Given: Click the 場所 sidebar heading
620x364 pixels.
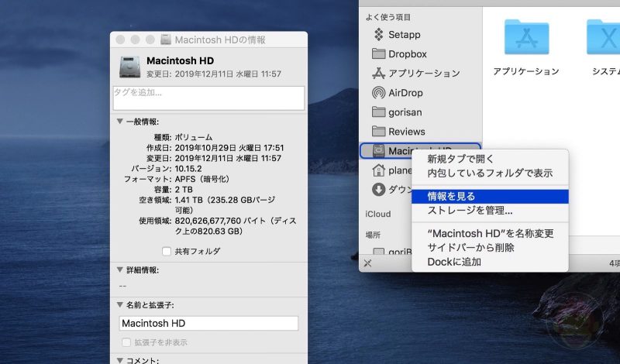Looking at the screenshot, I should 373,235.
